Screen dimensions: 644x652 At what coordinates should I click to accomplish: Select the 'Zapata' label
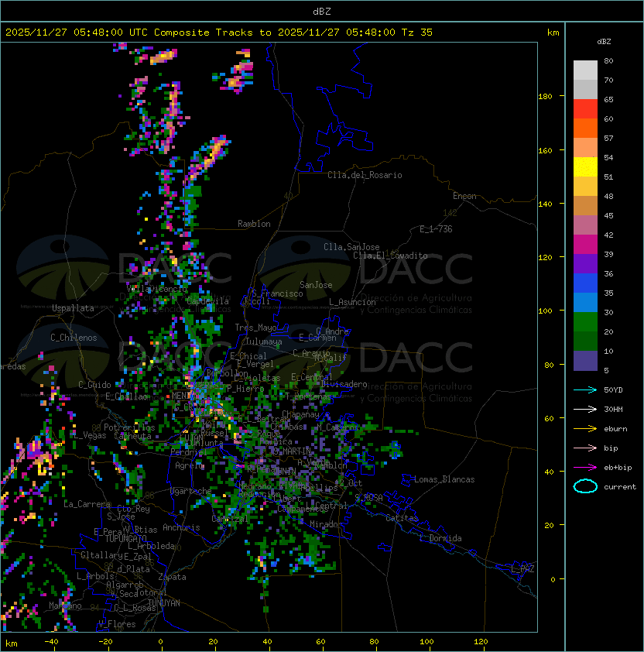172,577
